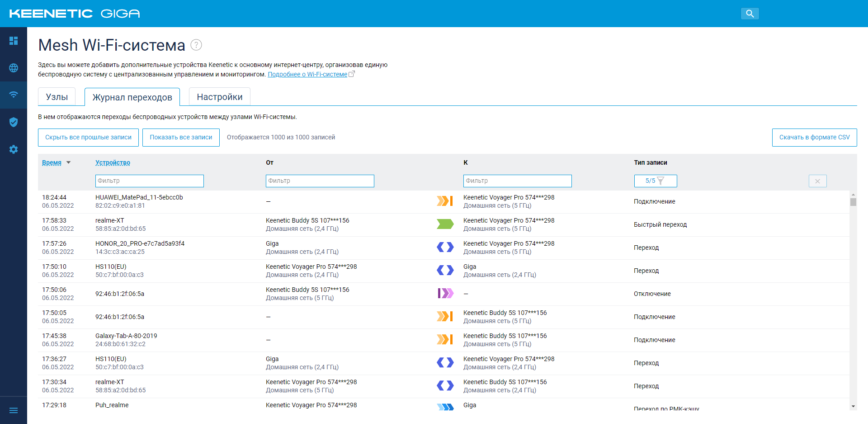Open the dashboard grid icon in sidebar
This screenshot has width=868, height=424.
(x=14, y=41)
